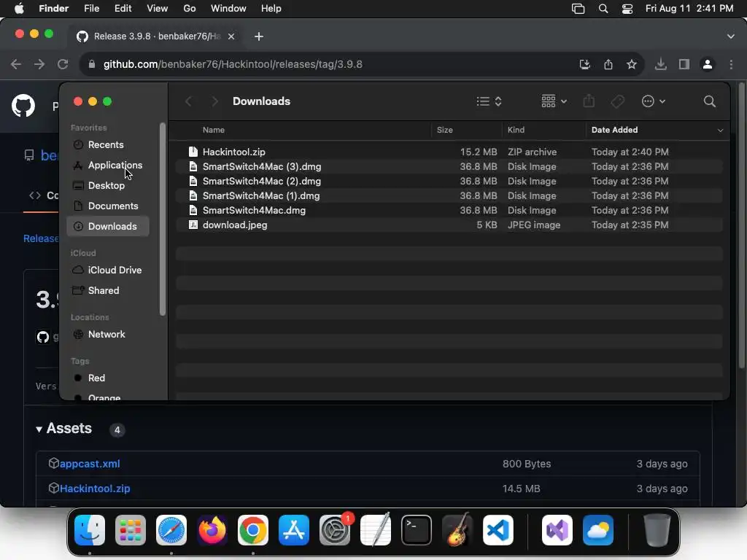This screenshot has width=747, height=560.
Task: Reload the GitHub page in Chrome
Action: 63,64
